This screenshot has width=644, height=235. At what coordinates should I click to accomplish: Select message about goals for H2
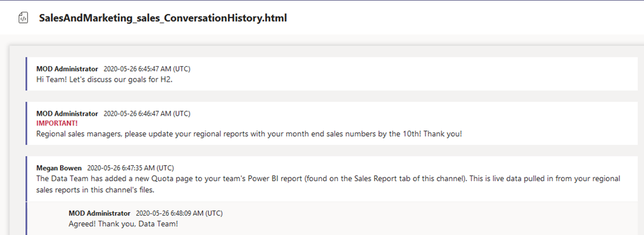pyautogui.click(x=105, y=80)
